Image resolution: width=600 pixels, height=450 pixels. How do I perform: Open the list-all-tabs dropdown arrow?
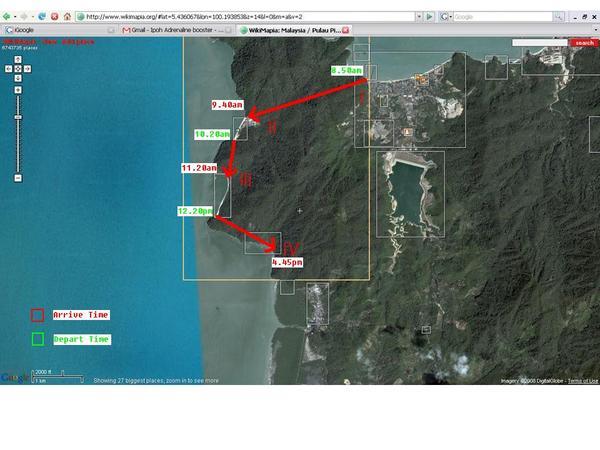click(x=596, y=30)
